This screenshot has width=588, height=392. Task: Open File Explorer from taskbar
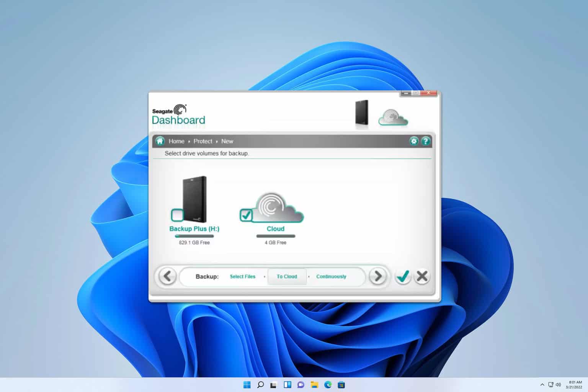point(314,385)
